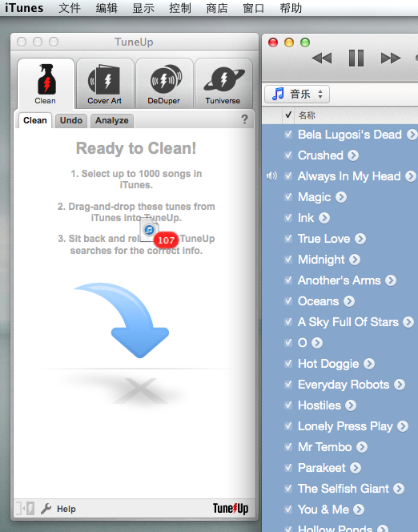Click arrow next to Hot Doggie
The height and width of the screenshot is (532, 418).
[369, 364]
